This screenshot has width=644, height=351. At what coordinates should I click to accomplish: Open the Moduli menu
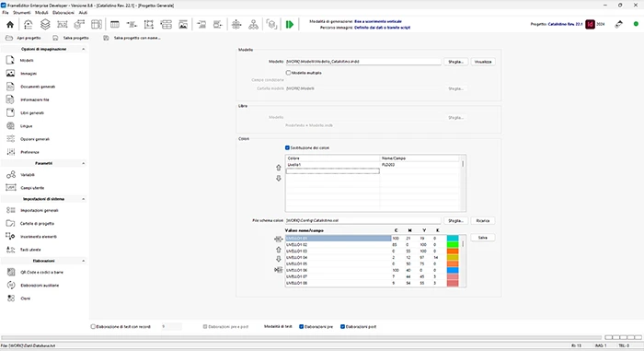[41, 13]
